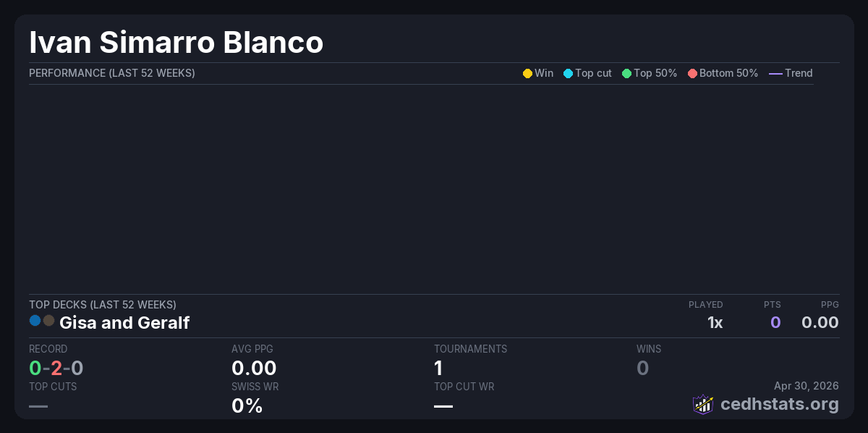Click the cedhstats.org logo icon
This screenshot has height=433, width=868.
703,404
